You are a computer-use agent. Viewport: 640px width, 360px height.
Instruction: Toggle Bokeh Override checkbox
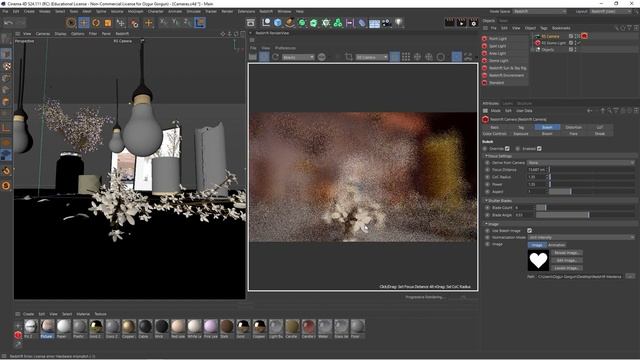pos(507,149)
